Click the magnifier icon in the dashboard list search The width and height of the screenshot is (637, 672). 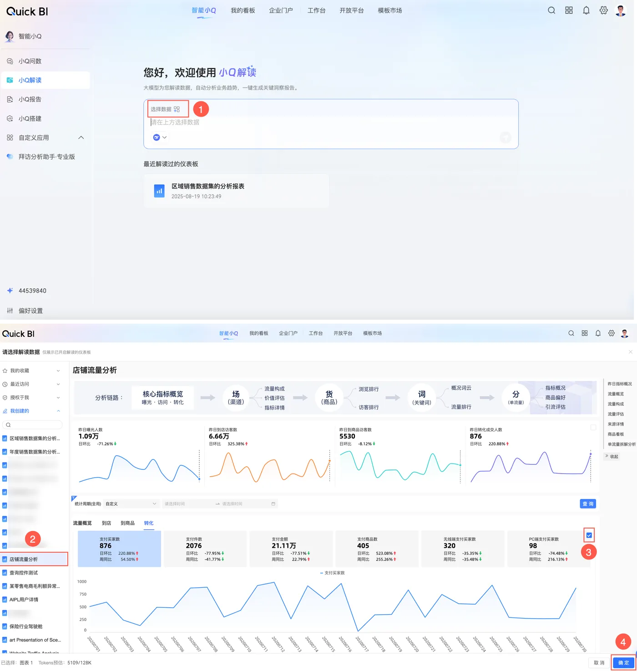[8, 425]
